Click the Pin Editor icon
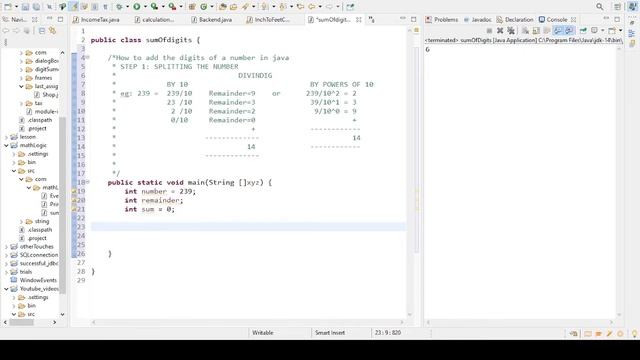Viewport: 640px width, 360px height. (350, 7)
